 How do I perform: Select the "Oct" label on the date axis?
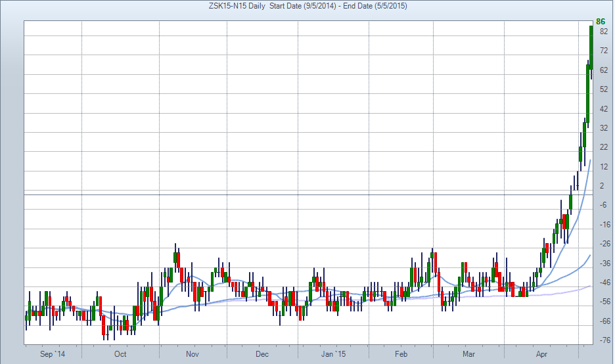point(120,354)
